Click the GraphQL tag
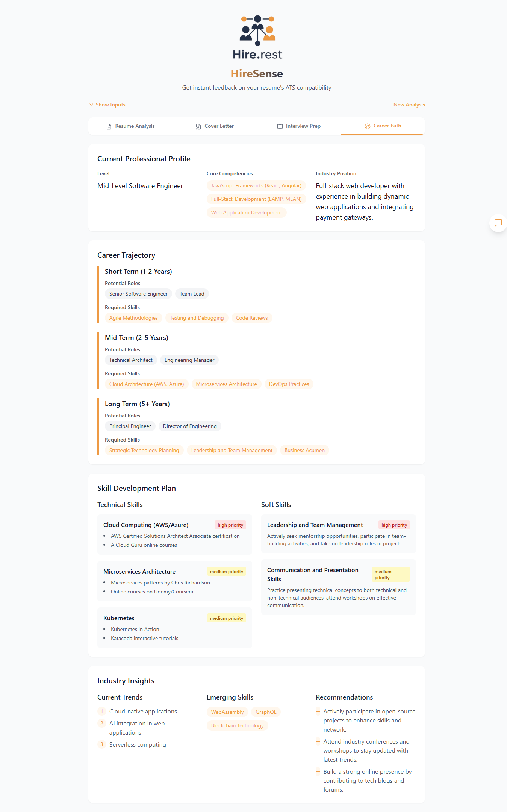 click(x=266, y=712)
